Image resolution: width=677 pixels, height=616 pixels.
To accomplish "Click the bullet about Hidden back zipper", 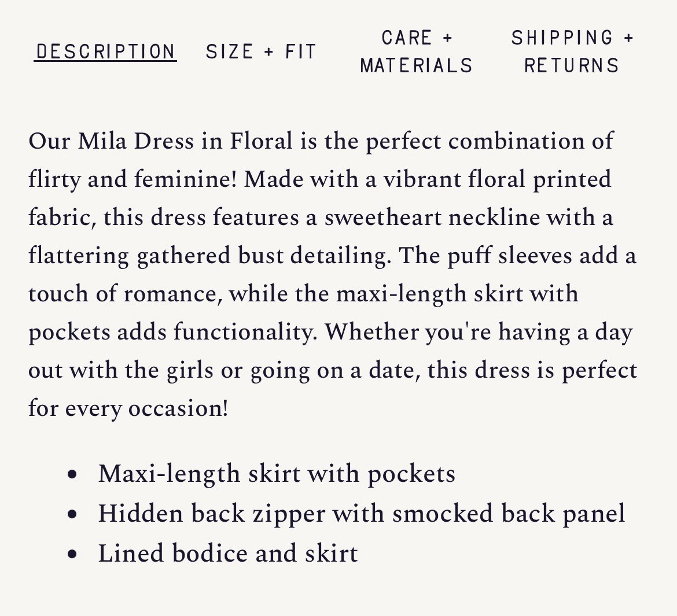I will pos(361,513).
